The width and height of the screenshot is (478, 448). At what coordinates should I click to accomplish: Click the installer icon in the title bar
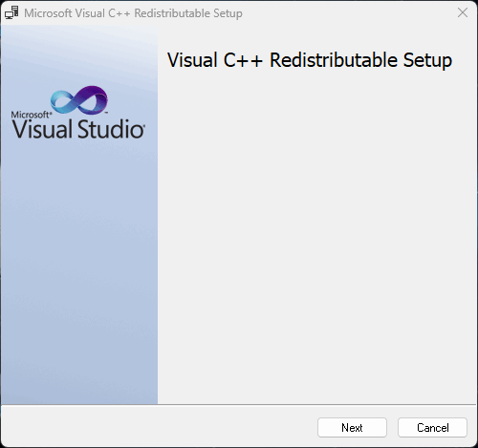[11, 12]
